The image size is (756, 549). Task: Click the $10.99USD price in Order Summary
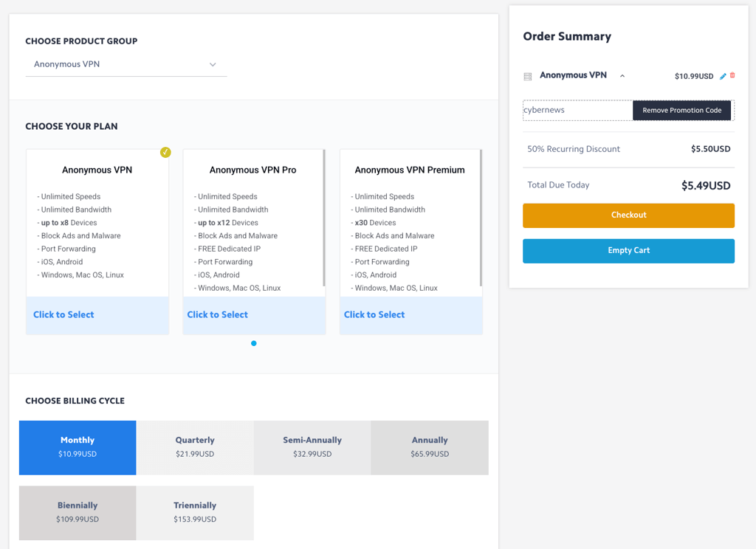694,76
